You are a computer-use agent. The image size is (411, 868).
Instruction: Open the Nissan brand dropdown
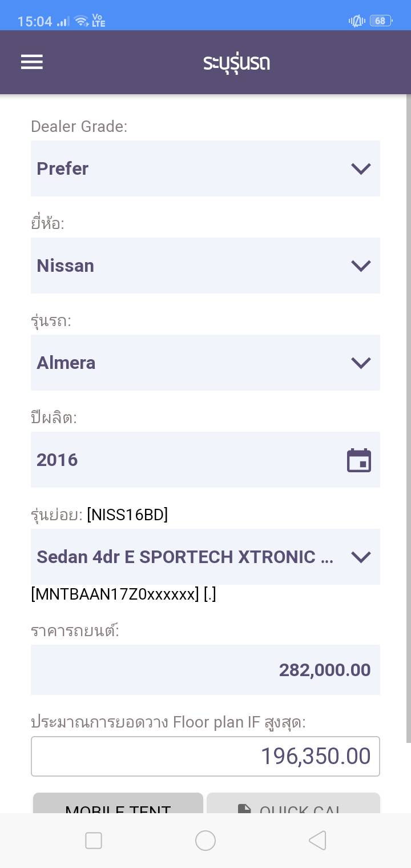pos(205,266)
